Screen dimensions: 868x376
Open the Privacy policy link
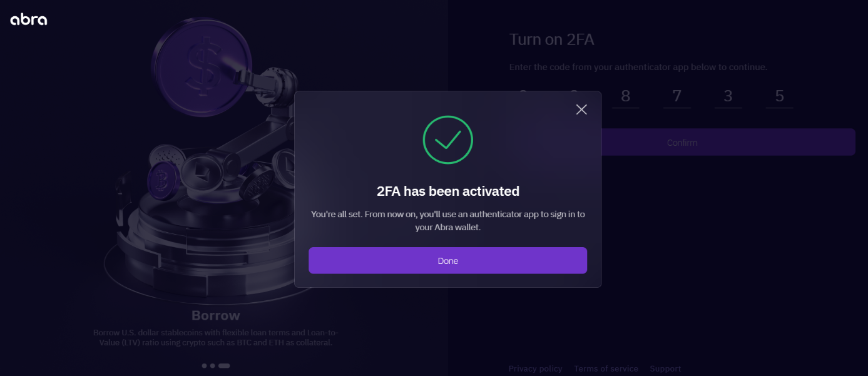coord(535,368)
